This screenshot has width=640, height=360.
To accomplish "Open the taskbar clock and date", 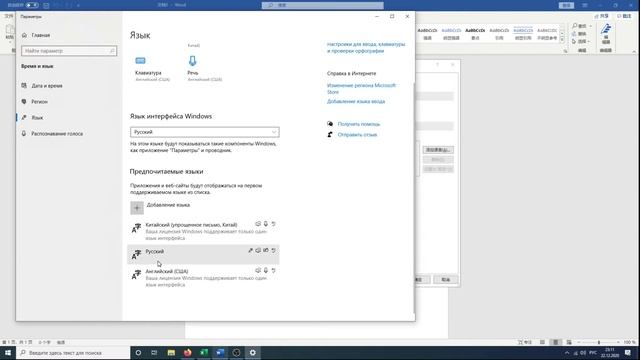I will tap(610, 353).
